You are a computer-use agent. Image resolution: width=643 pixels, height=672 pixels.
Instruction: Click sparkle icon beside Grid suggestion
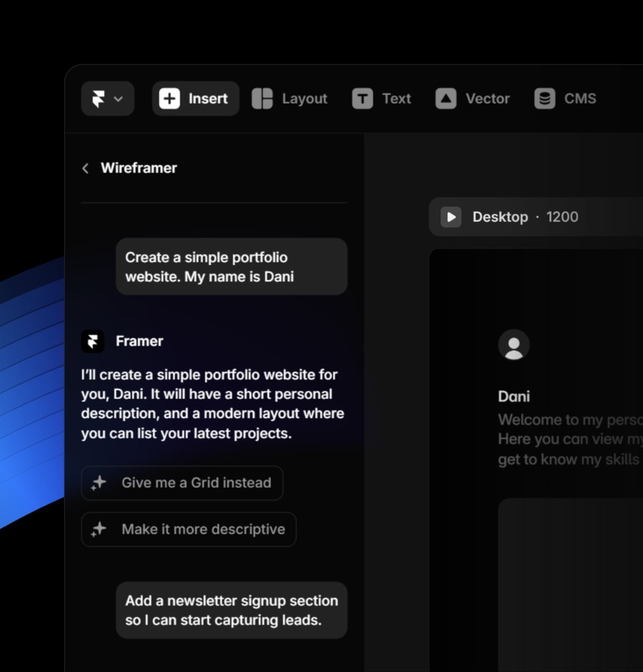pos(98,483)
